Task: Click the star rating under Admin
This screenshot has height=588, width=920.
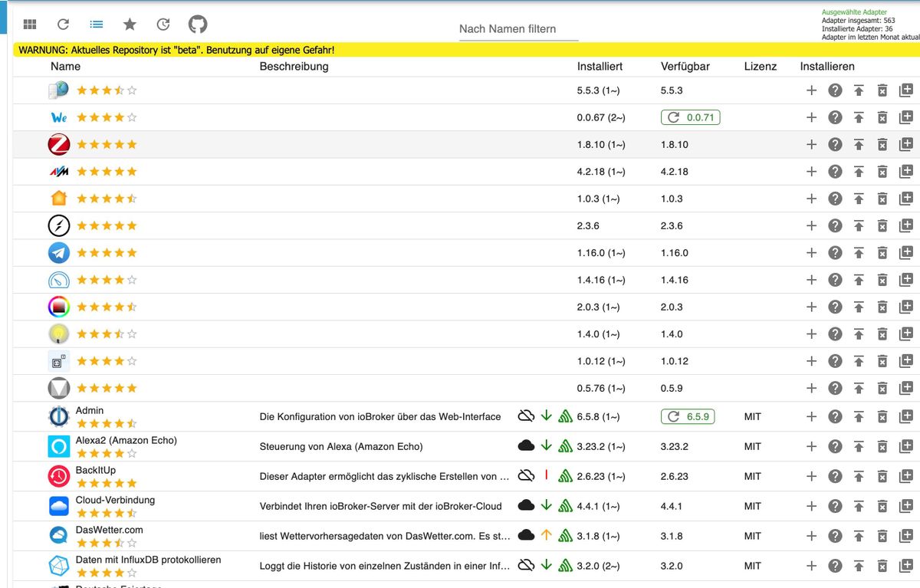Action: click(x=107, y=423)
